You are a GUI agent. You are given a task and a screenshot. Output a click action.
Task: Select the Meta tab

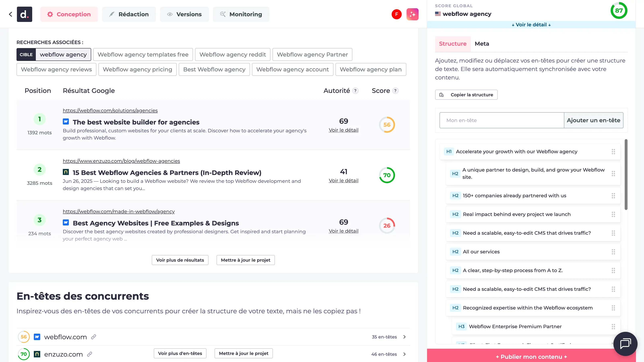[x=482, y=44]
